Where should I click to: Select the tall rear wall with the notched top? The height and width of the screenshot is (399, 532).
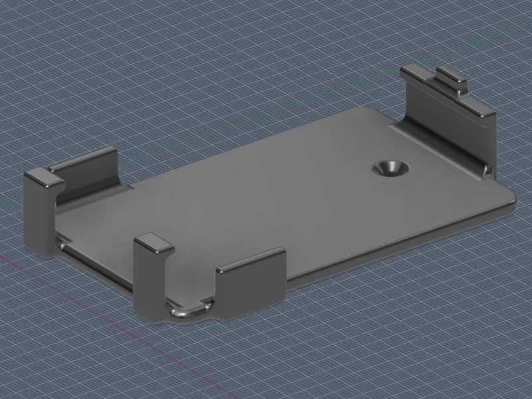pyautogui.click(x=448, y=120)
